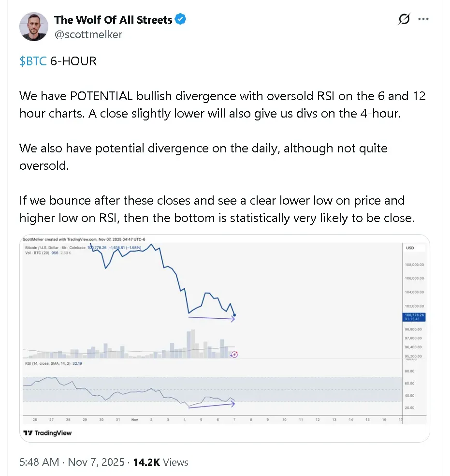The width and height of the screenshot is (450, 476).
Task: Open Scott Melker's profile avatar
Action: [x=34, y=27]
